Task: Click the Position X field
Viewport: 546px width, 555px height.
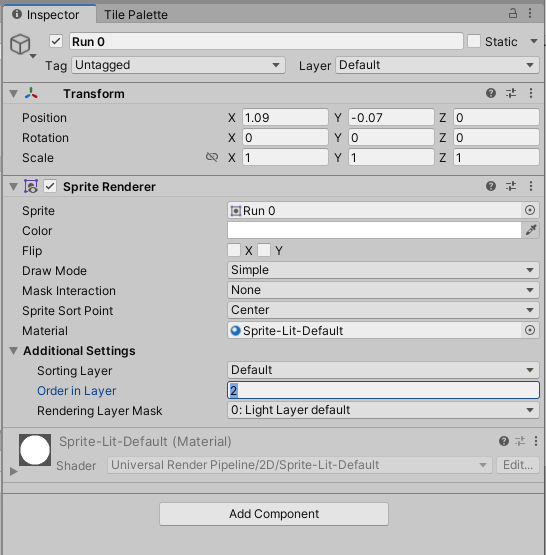Action: [285, 117]
